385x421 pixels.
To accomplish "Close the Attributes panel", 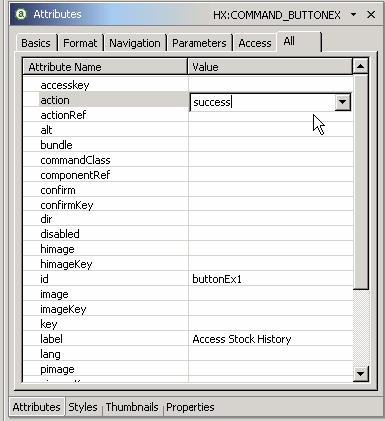I will click(371, 15).
